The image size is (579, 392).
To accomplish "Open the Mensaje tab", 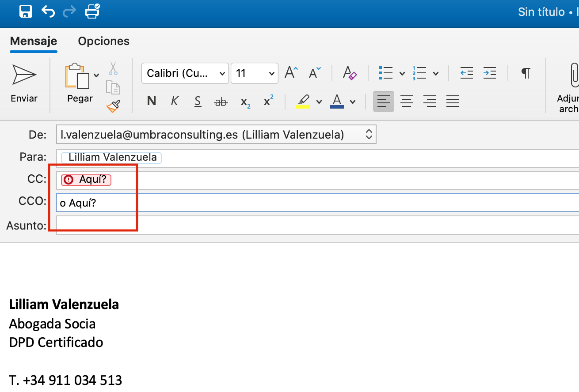I will pyautogui.click(x=33, y=41).
